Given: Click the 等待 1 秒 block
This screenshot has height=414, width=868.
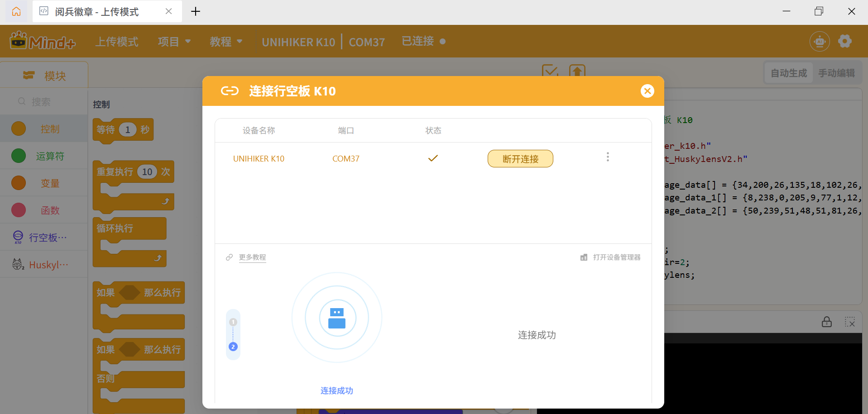Looking at the screenshot, I should (x=123, y=130).
